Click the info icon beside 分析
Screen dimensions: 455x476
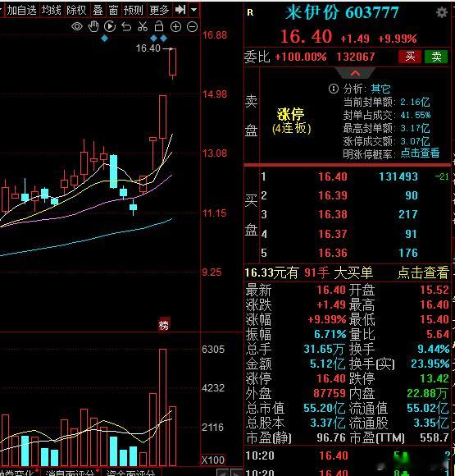coord(334,89)
